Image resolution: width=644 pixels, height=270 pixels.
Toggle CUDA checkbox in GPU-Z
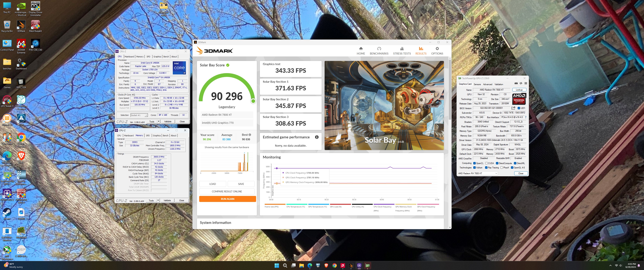tap(486, 163)
